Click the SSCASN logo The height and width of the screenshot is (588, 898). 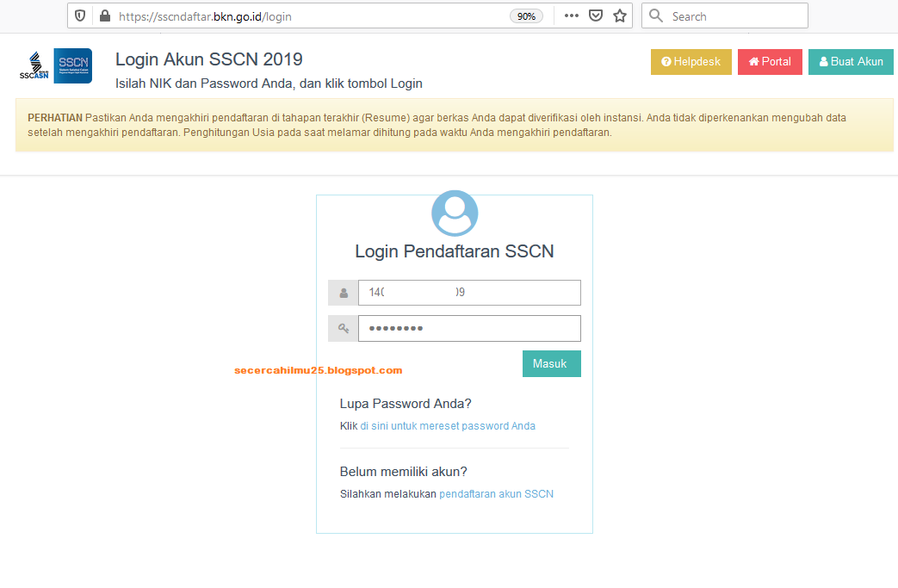click(x=34, y=65)
